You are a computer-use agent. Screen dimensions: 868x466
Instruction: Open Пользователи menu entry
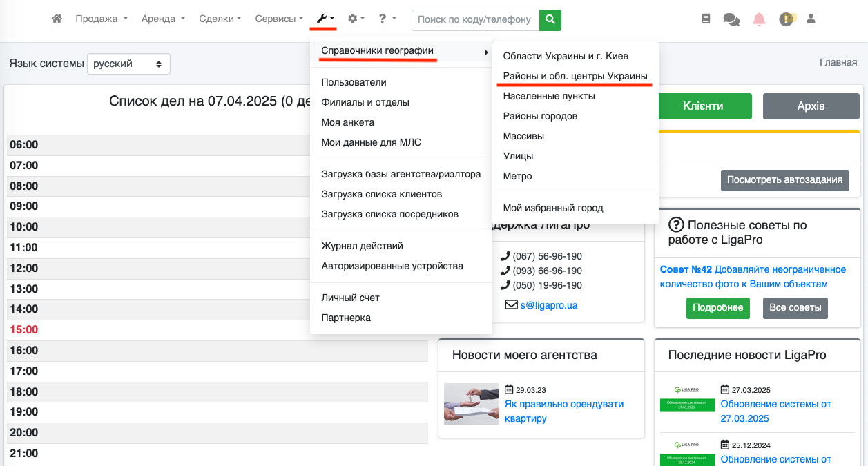354,82
